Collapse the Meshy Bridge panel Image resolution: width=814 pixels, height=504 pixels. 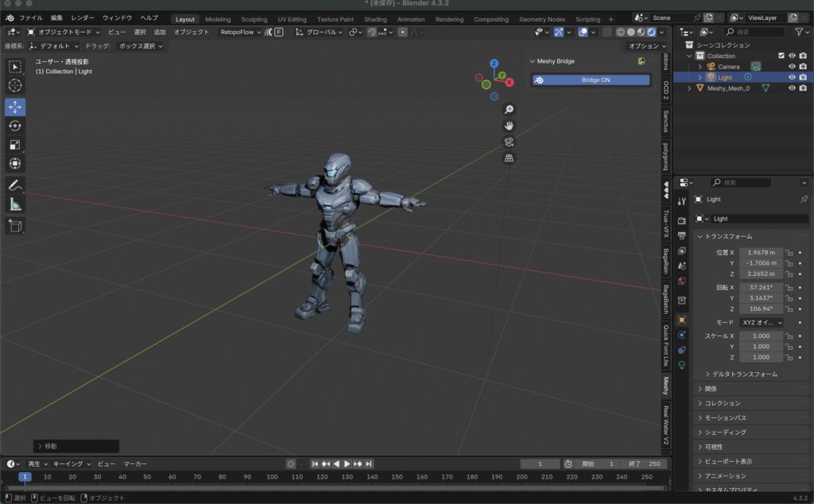tap(532, 61)
